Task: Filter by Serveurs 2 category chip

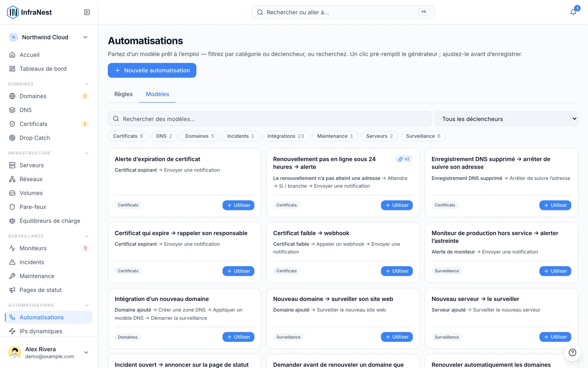Action: pyautogui.click(x=379, y=136)
